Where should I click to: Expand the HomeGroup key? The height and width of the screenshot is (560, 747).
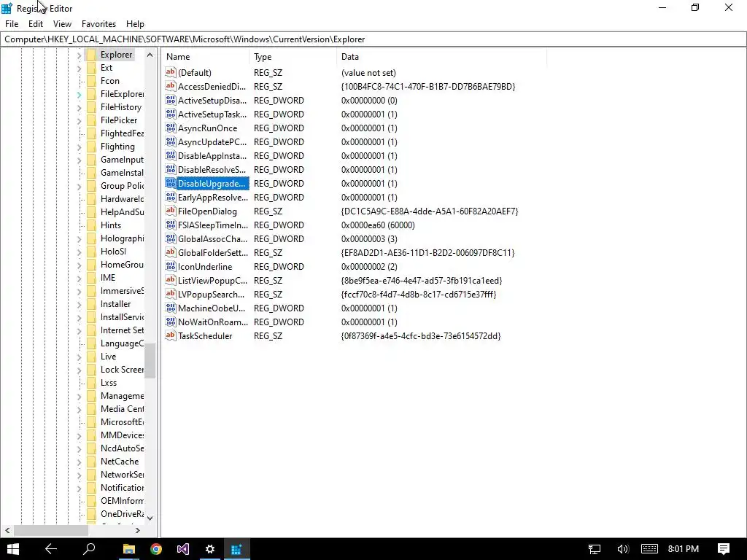pyautogui.click(x=79, y=265)
